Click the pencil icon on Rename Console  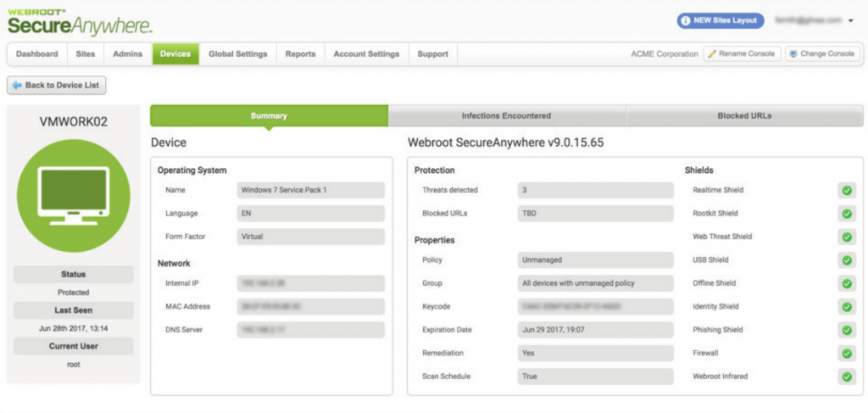712,53
